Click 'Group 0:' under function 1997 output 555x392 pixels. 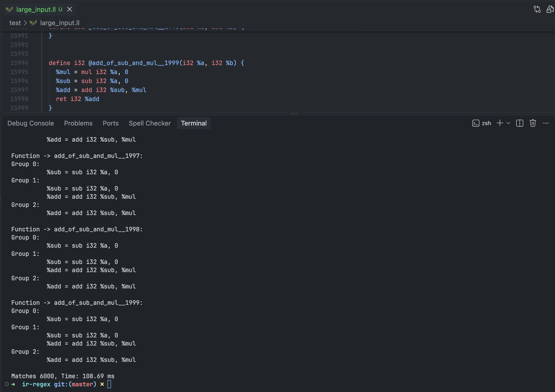pos(25,164)
